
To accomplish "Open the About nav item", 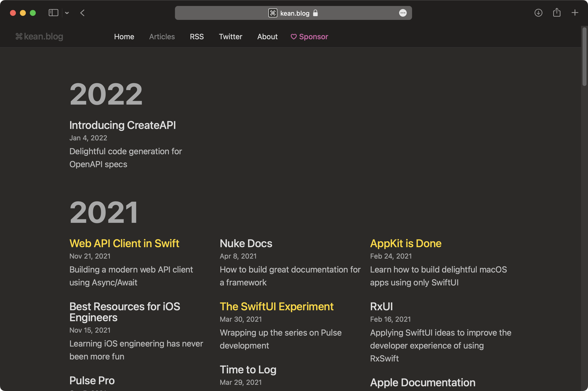I will point(267,37).
